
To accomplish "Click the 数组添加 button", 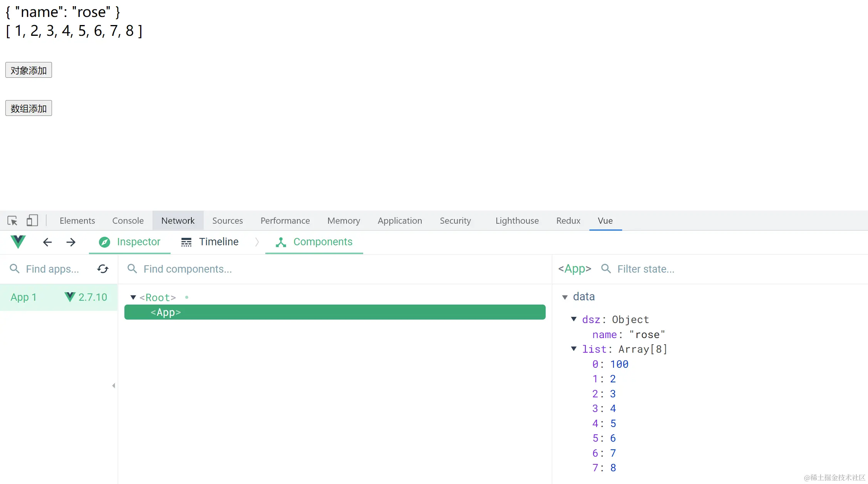I will 28,108.
